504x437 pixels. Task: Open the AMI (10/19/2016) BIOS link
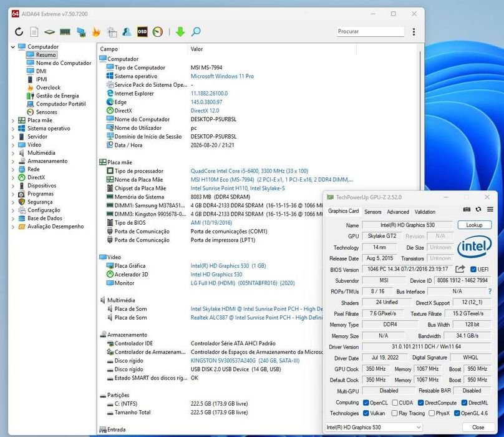[x=211, y=223]
